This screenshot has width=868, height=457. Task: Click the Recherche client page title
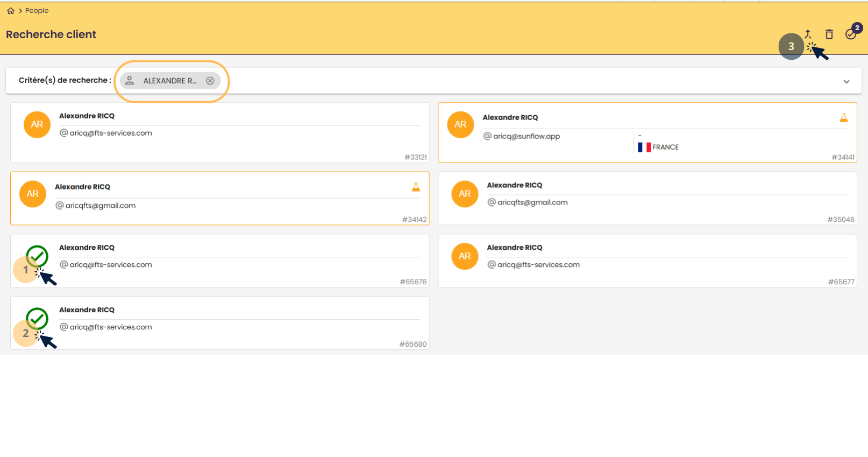[x=51, y=34]
